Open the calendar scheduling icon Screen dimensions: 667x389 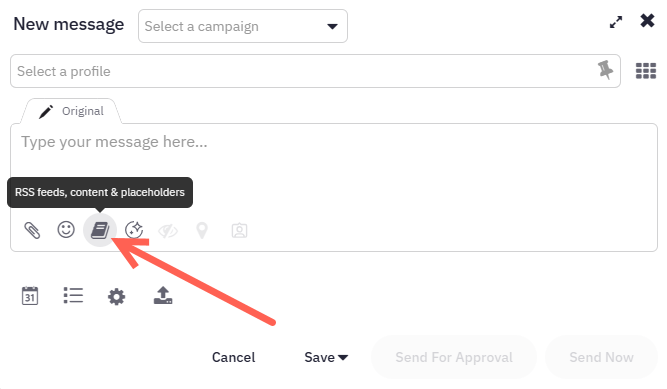(x=30, y=296)
